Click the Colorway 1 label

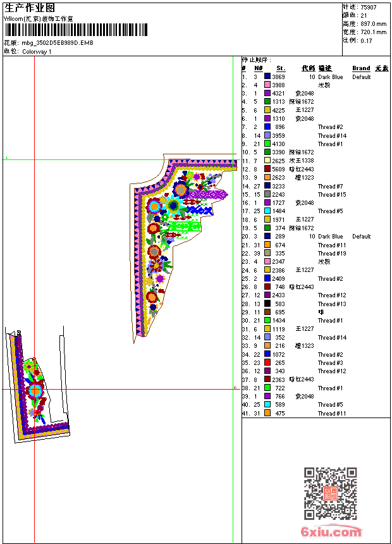pos(37,51)
